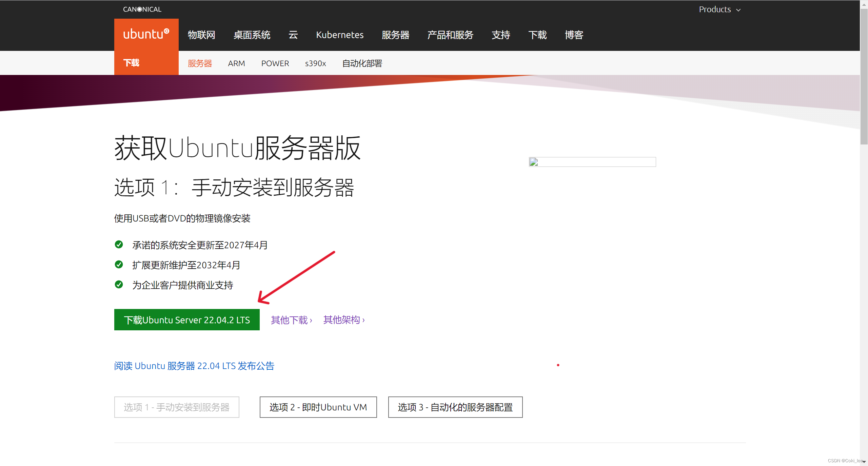Open the Ubuntu 22.04 LTS release announcement link

(x=194, y=366)
